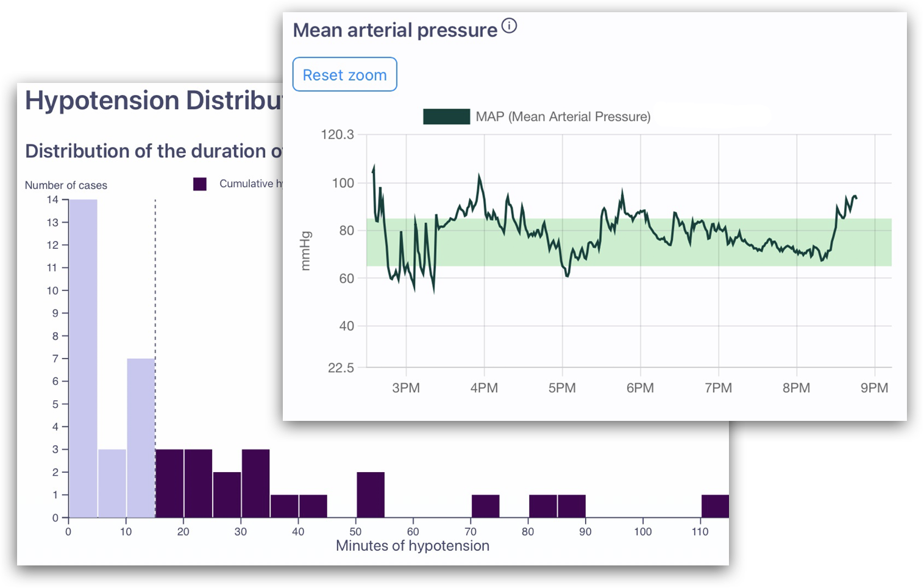Click the Minutes of hypotension axis title

pos(413,545)
